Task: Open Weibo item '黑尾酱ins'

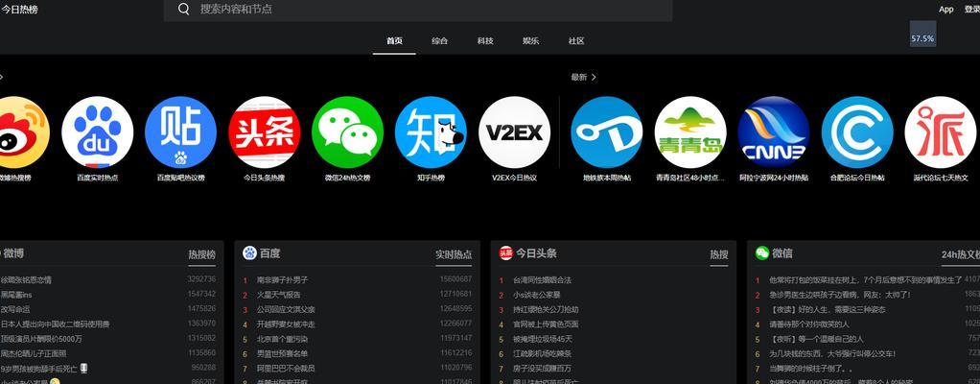Action: (x=15, y=295)
